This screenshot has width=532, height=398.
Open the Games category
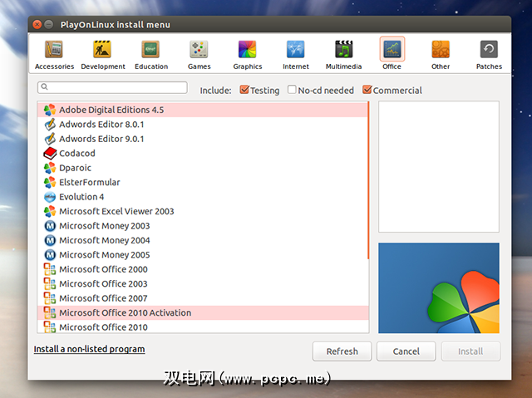pyautogui.click(x=199, y=54)
